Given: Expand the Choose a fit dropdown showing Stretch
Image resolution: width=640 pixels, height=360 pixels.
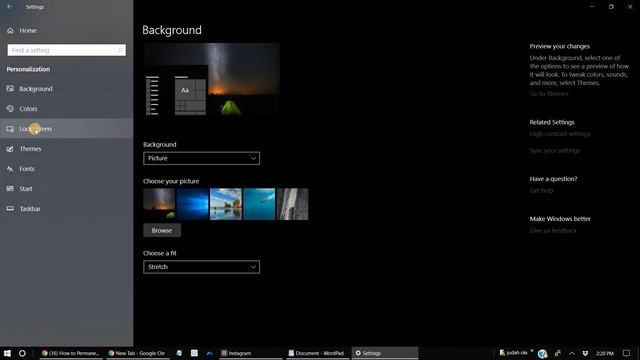Looking at the screenshot, I should pos(201,267).
